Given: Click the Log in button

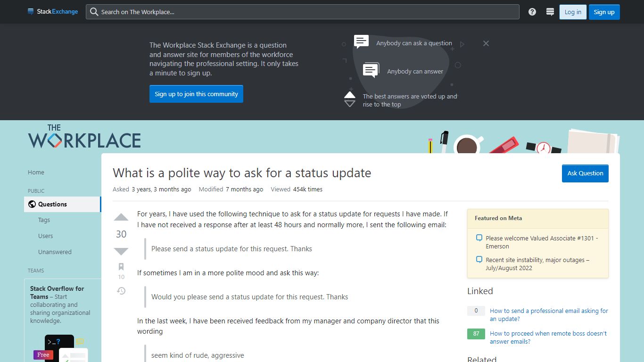Looking at the screenshot, I should pyautogui.click(x=573, y=12).
